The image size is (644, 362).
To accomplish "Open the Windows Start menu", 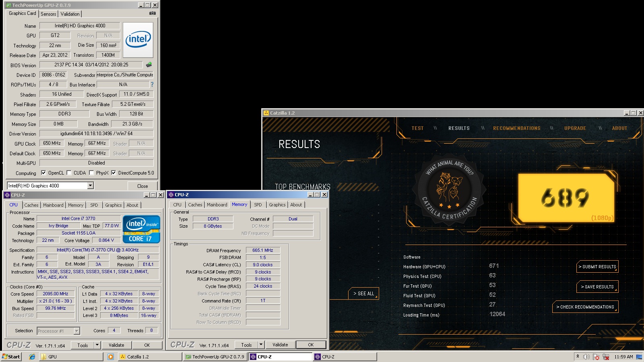I will pyautogui.click(x=11, y=357).
